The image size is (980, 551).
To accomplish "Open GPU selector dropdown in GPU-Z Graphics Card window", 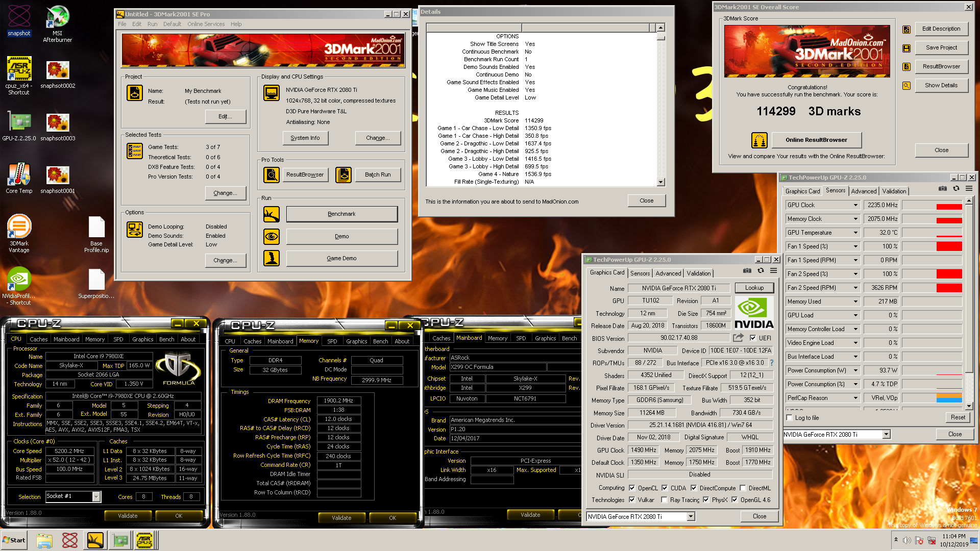I will (x=691, y=517).
